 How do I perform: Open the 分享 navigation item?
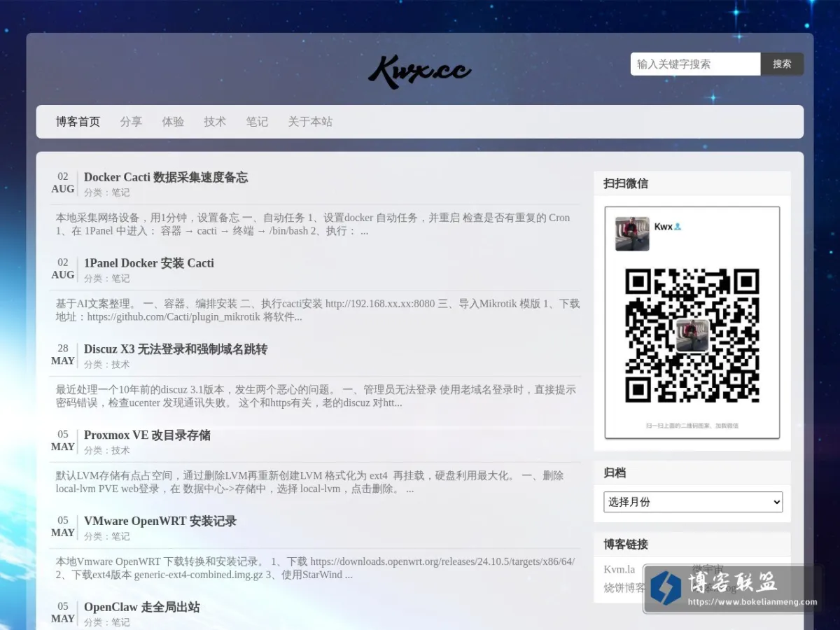point(131,122)
